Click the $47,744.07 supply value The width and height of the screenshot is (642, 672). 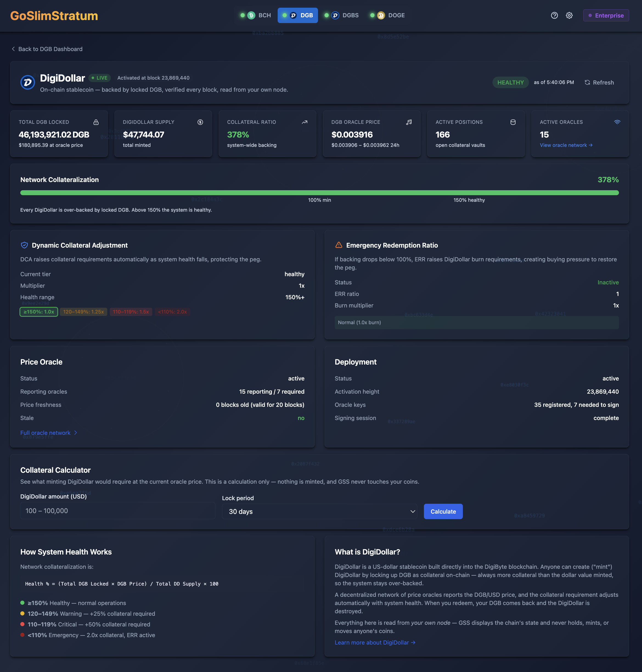pyautogui.click(x=143, y=135)
